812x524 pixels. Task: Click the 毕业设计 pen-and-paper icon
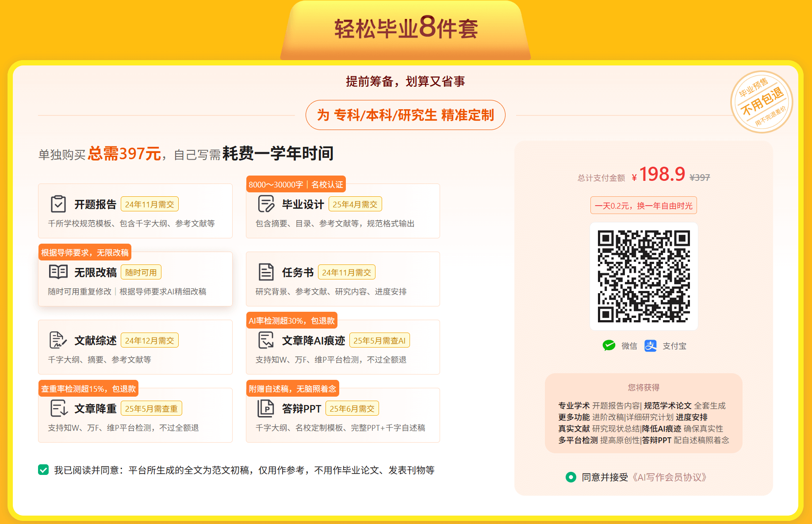pos(266,204)
